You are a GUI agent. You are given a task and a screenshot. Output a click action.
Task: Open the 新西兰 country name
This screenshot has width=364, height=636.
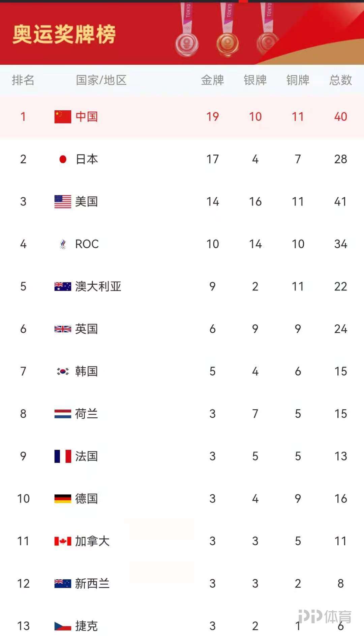click(x=92, y=584)
